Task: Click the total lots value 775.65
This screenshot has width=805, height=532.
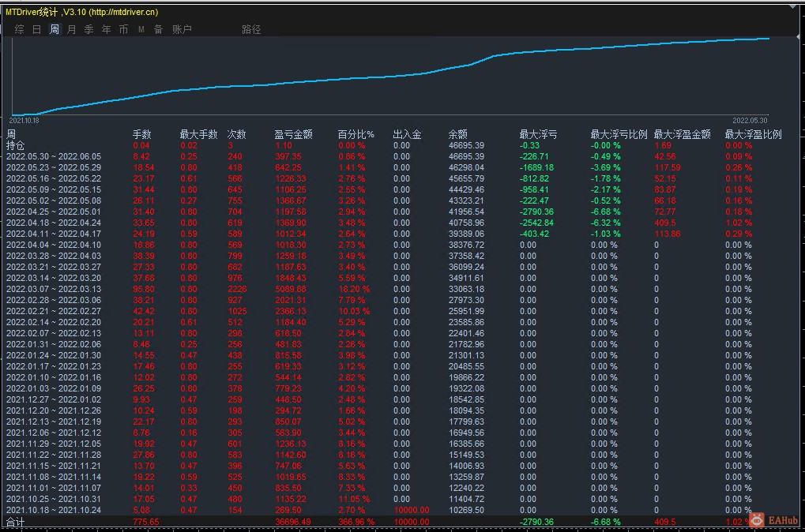Action: [x=146, y=522]
